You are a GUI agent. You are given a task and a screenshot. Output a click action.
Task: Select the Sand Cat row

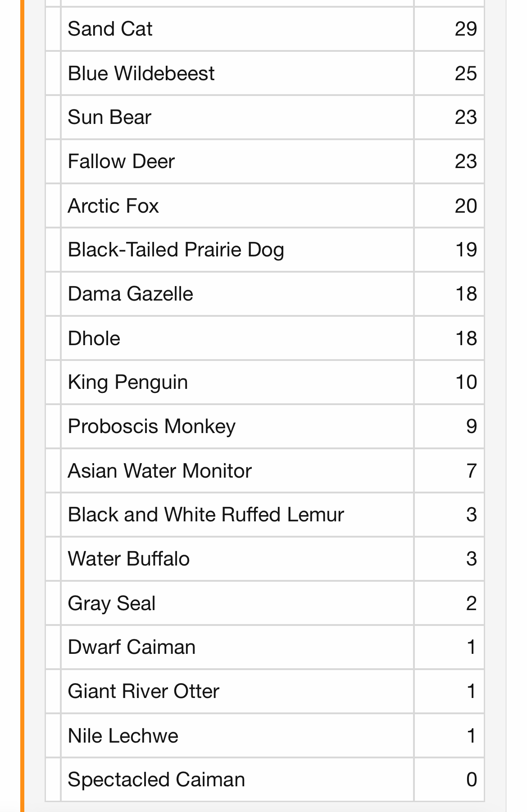coord(265,29)
